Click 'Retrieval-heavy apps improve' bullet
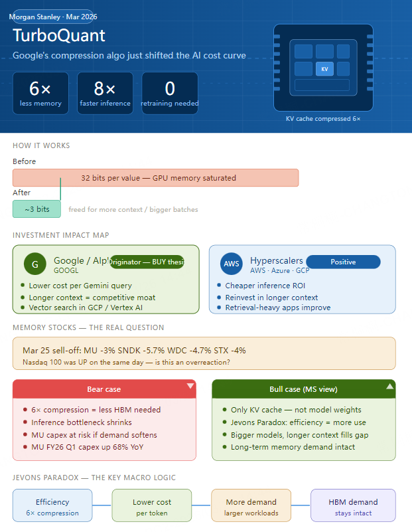 (278, 308)
